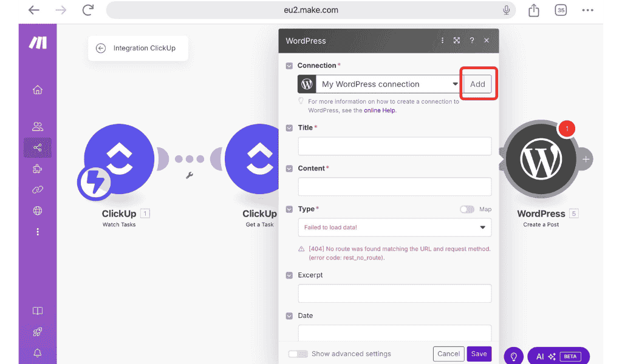Image resolution: width=622 pixels, height=364 pixels.
Task: Open the Team users icon in the sidebar
Action: tap(37, 126)
